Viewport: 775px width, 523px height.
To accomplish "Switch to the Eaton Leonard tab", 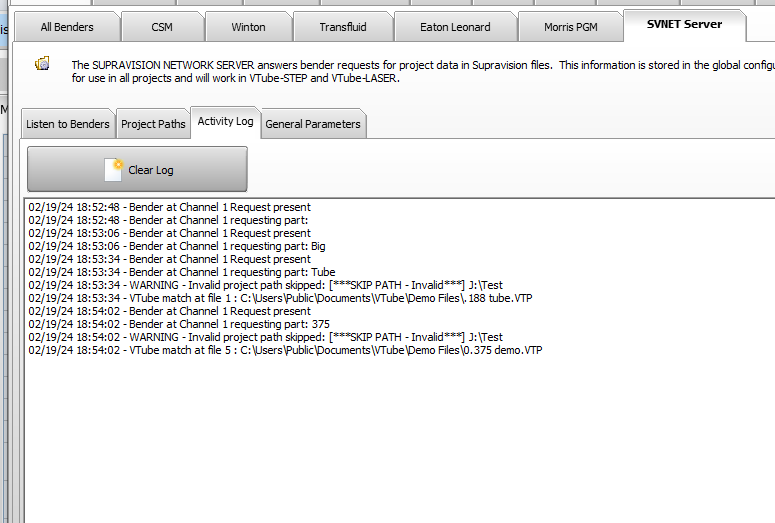I will (x=455, y=27).
